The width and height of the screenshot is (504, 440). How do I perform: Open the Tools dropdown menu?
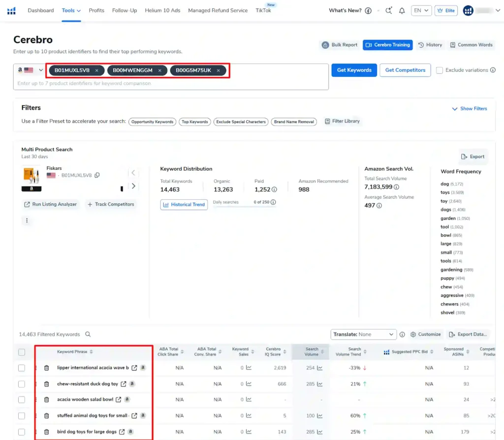(x=71, y=11)
